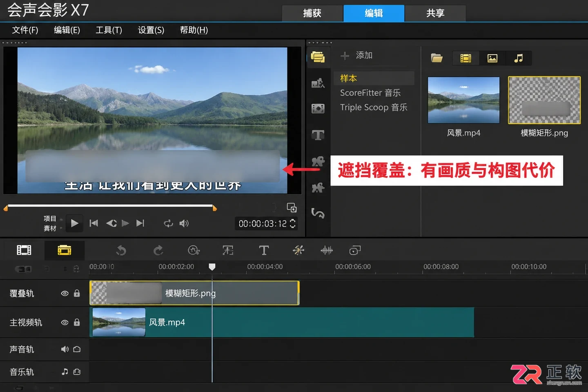Click the 00:00:03:12 timecode field
The width and height of the screenshot is (588, 392).
pos(263,223)
